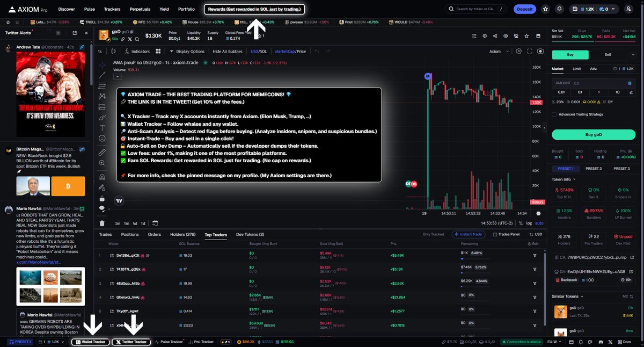Expand the Similar Tokens section

(567, 296)
